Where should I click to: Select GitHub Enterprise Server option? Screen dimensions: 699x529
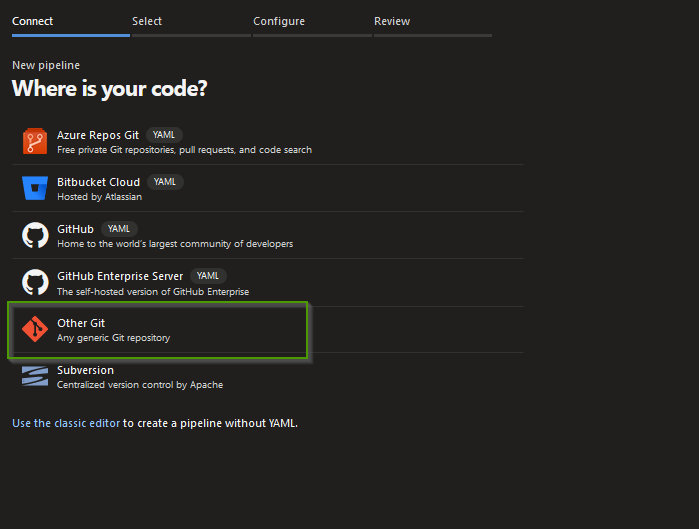[x=120, y=276]
